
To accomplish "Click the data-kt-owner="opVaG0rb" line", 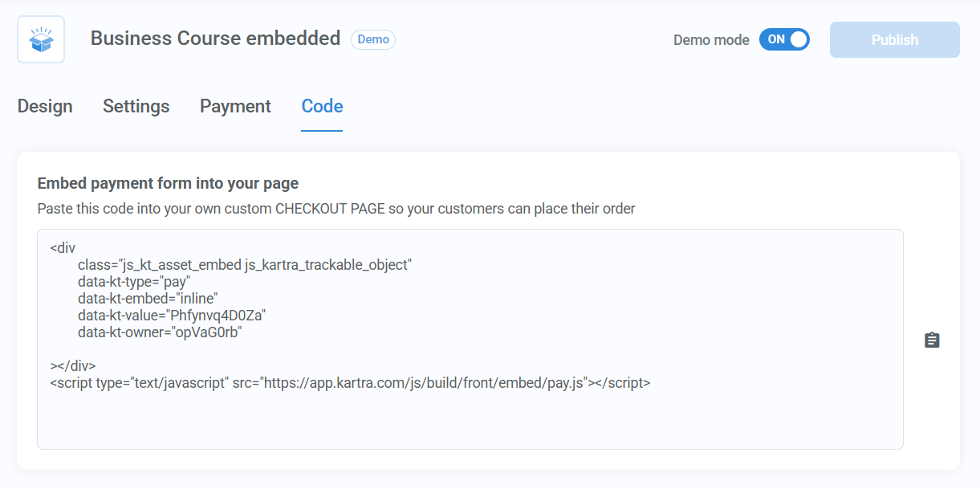I will click(x=160, y=332).
